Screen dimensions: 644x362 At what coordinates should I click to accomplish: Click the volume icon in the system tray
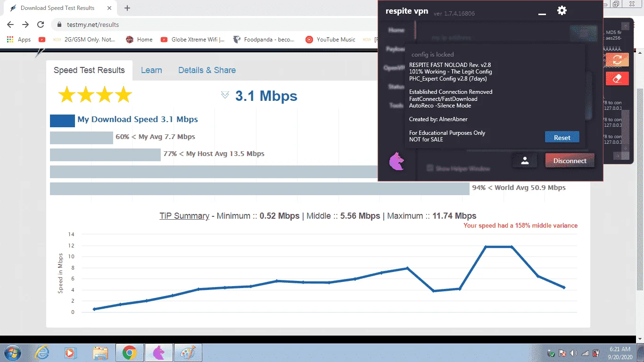(574, 353)
